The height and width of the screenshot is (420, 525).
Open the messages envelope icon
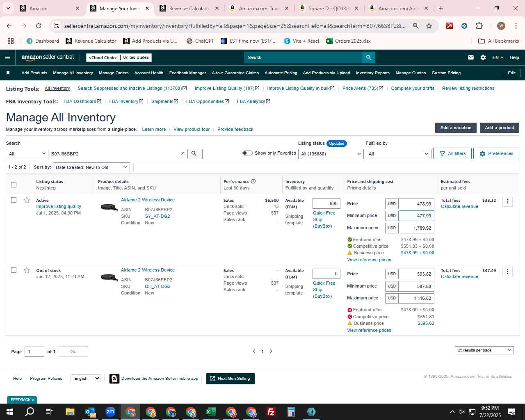click(x=471, y=57)
